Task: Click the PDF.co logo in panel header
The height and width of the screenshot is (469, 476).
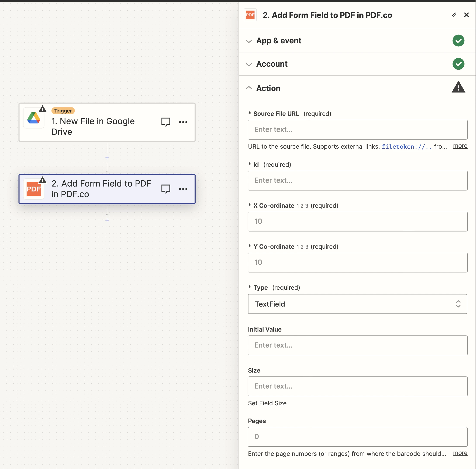Action: click(250, 15)
